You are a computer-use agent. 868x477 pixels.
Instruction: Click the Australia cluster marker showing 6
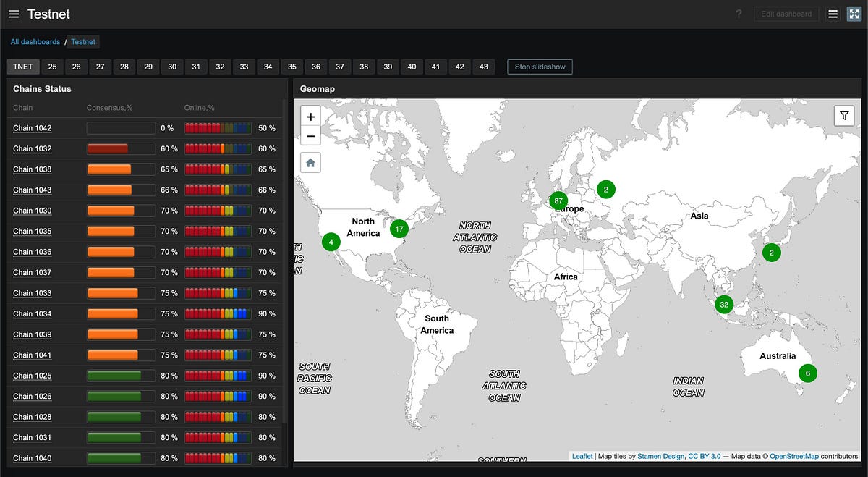point(808,373)
